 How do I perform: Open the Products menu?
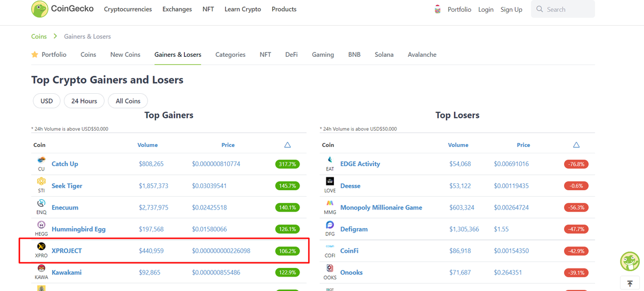pyautogui.click(x=284, y=9)
